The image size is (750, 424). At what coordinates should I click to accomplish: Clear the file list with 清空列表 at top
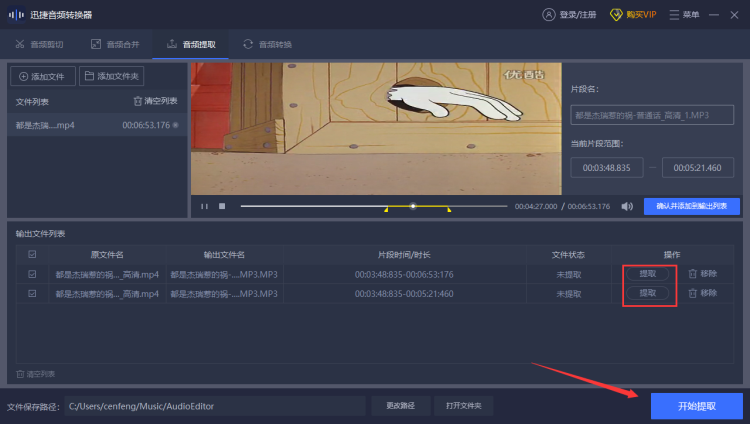point(155,101)
